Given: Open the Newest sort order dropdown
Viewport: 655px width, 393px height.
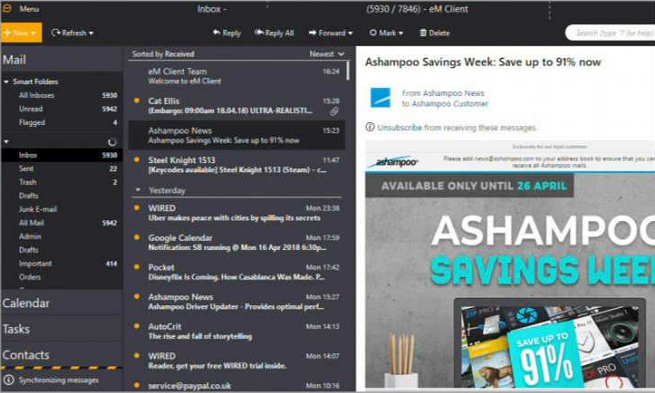Looking at the screenshot, I should pos(327,54).
